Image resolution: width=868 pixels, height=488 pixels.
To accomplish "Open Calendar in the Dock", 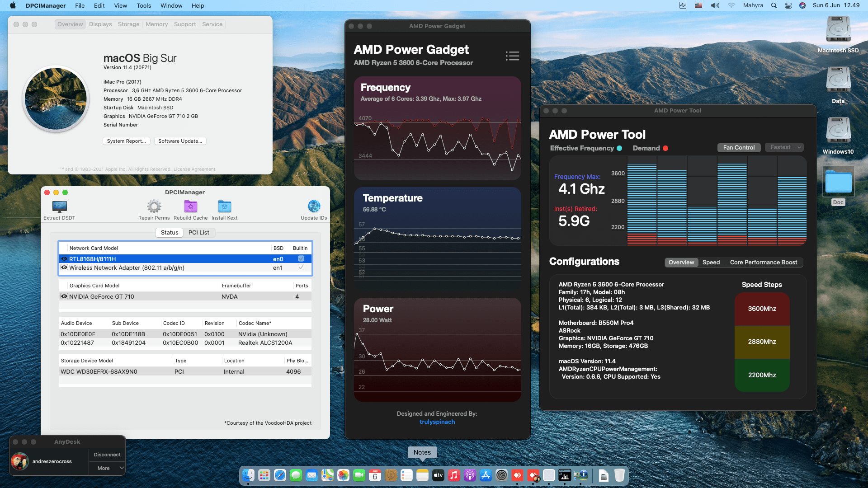I will [375, 475].
